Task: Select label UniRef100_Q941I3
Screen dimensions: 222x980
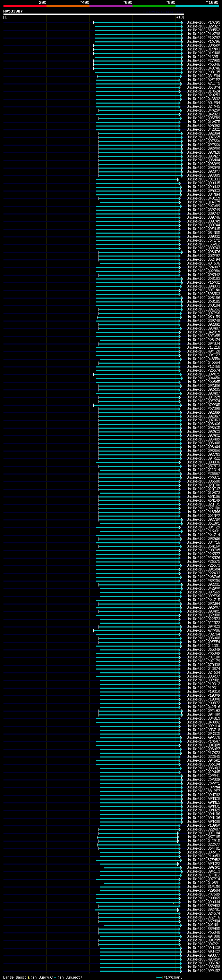Action: (203, 871)
